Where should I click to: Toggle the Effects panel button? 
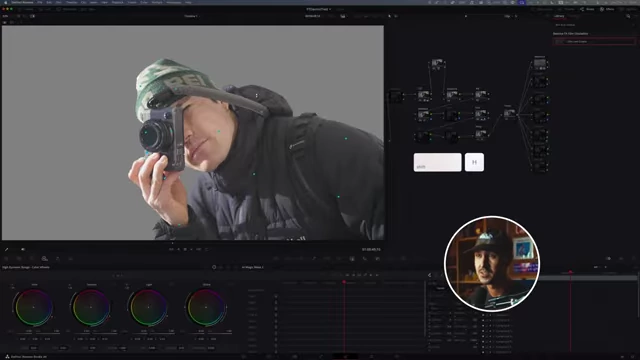(x=607, y=9)
